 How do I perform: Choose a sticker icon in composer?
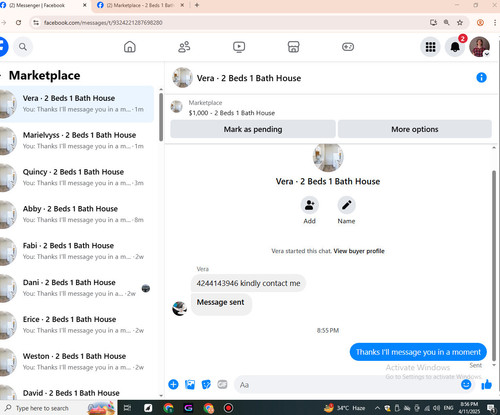click(x=206, y=384)
